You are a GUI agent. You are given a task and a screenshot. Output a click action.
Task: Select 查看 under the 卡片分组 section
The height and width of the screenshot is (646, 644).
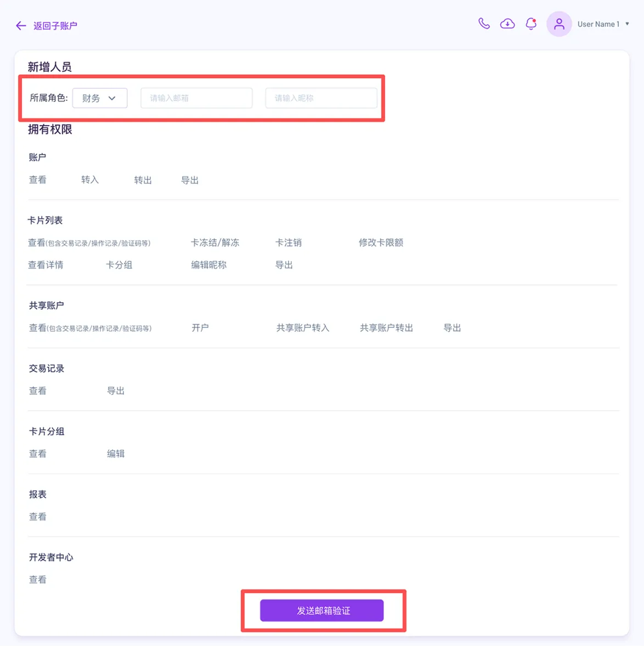pyautogui.click(x=37, y=454)
